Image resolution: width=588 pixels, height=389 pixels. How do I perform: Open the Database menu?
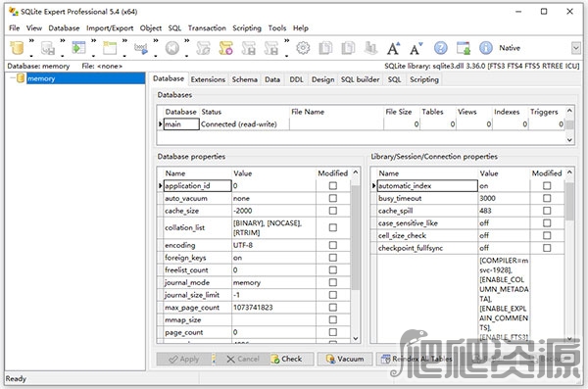(64, 28)
